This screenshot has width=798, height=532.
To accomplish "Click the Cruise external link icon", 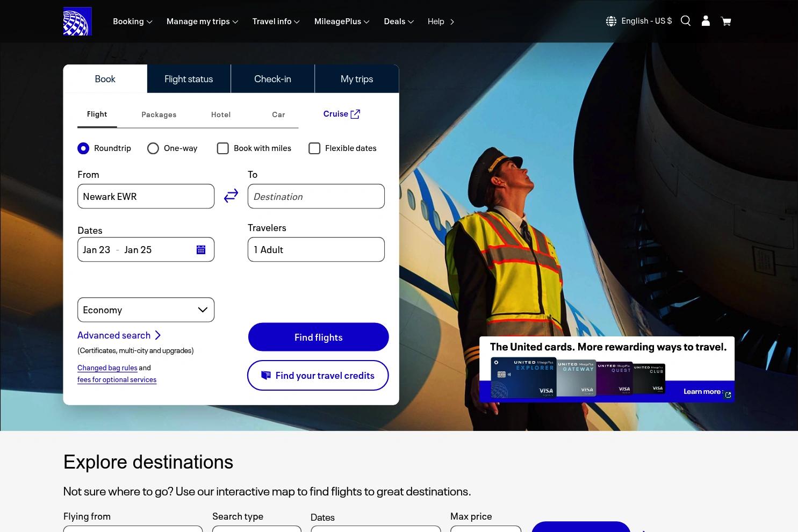I will (x=355, y=114).
